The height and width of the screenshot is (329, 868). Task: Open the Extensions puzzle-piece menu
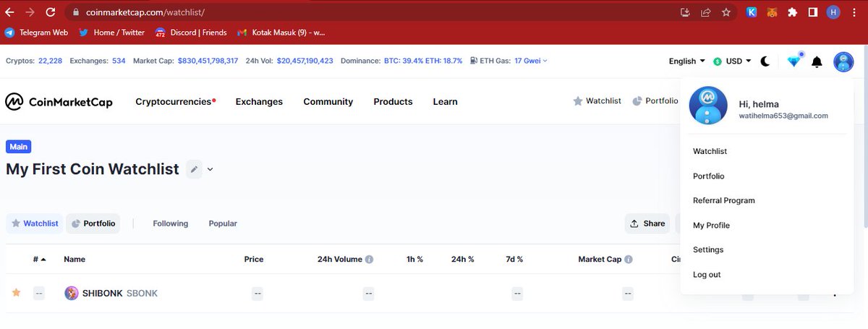(793, 12)
